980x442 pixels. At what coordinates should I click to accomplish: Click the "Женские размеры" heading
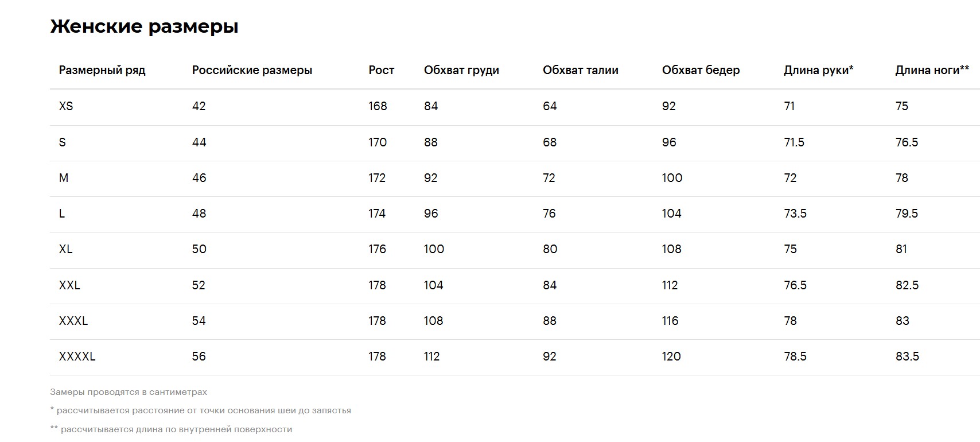[x=144, y=26]
